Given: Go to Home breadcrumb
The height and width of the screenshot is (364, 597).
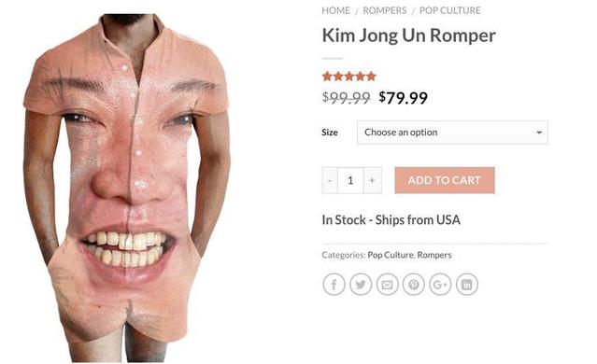Looking at the screenshot, I should (335, 10).
